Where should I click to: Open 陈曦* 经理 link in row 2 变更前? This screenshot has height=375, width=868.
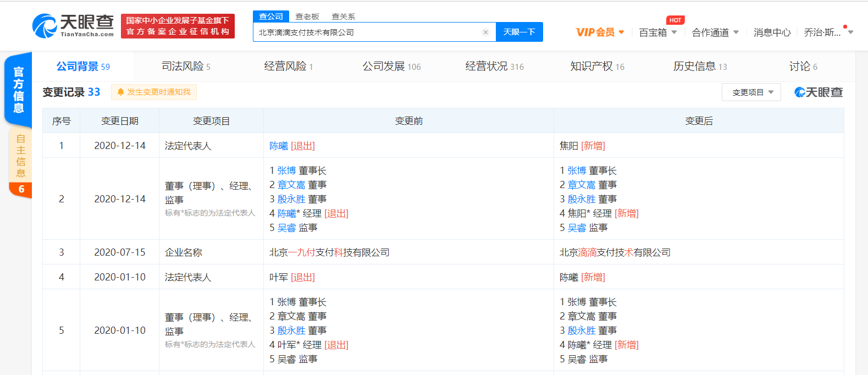[x=286, y=213]
